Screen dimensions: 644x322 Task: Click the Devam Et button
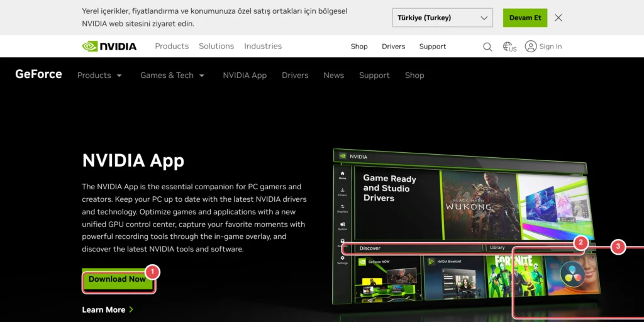pos(525,18)
